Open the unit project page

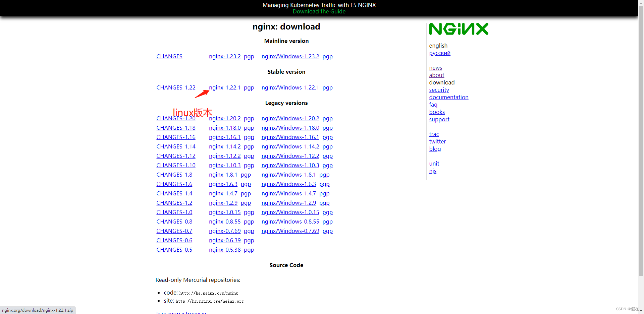(x=434, y=164)
